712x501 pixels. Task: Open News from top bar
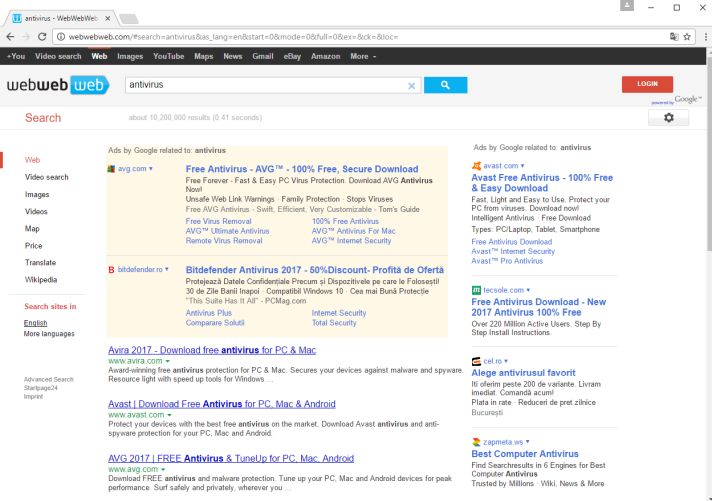232,56
